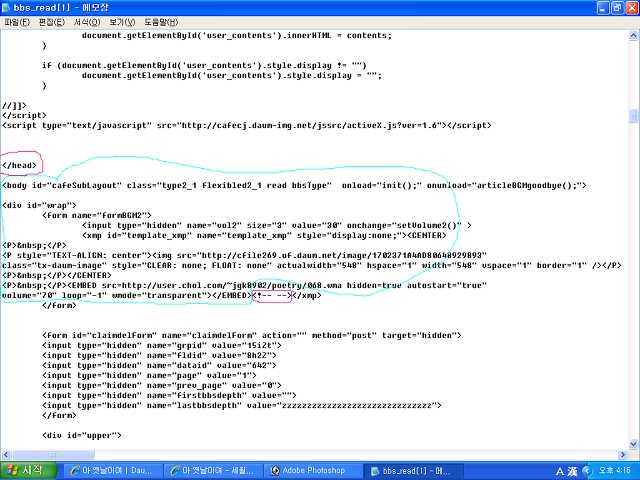Click the Notepad icon in the title bar
The height and width of the screenshot is (480, 640).
point(6,7)
